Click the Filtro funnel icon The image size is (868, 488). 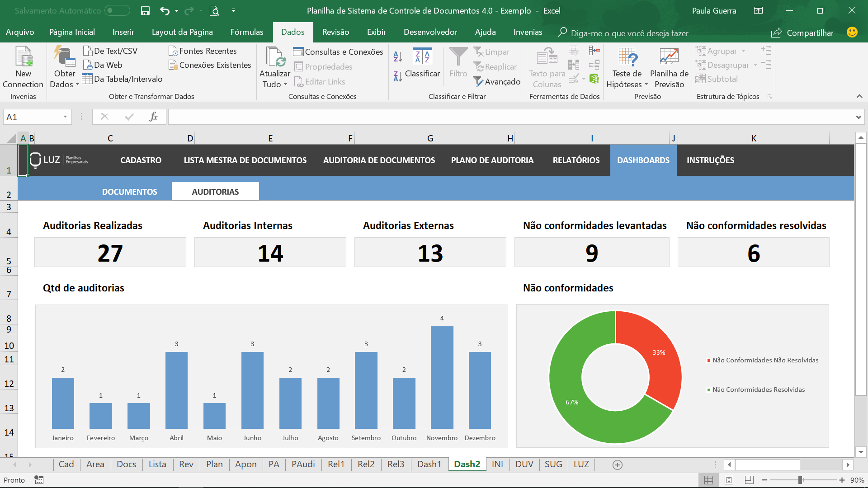(x=458, y=57)
